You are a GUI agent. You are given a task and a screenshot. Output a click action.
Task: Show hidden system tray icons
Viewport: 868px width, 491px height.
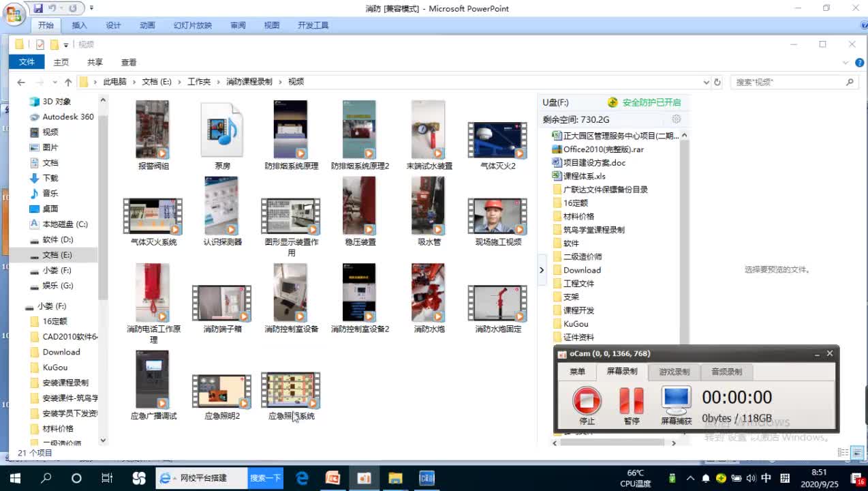[690, 478]
